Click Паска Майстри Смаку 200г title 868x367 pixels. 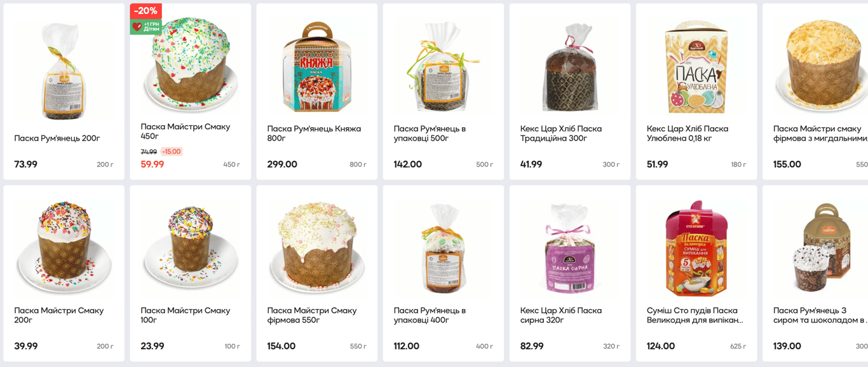[59, 315]
